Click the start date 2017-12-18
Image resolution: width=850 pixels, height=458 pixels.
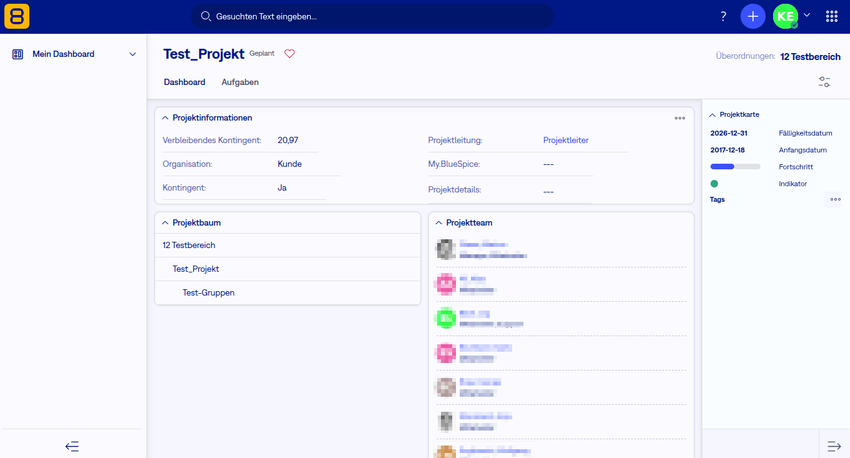(727, 150)
